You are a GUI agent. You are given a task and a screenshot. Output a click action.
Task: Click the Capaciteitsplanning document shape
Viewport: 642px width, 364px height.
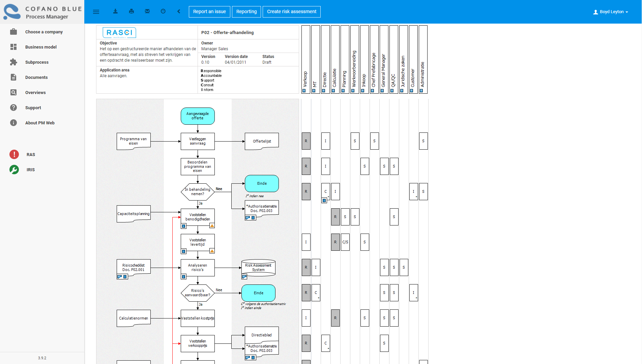[134, 214]
